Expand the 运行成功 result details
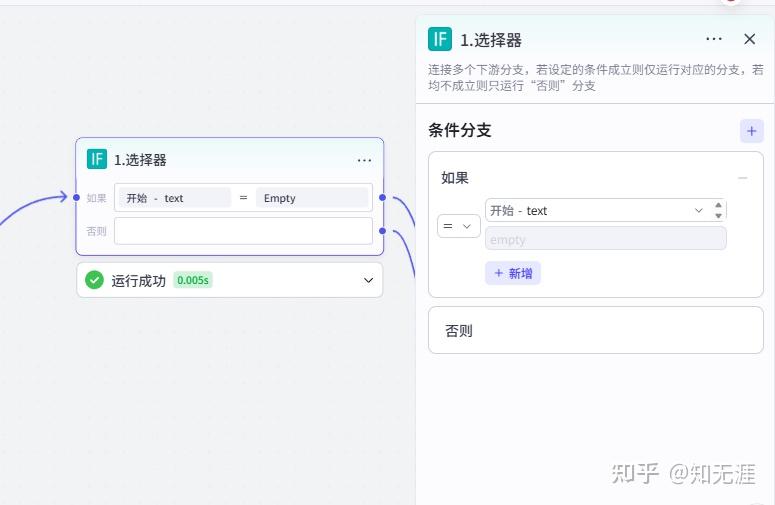This screenshot has height=505, width=775. [368, 280]
